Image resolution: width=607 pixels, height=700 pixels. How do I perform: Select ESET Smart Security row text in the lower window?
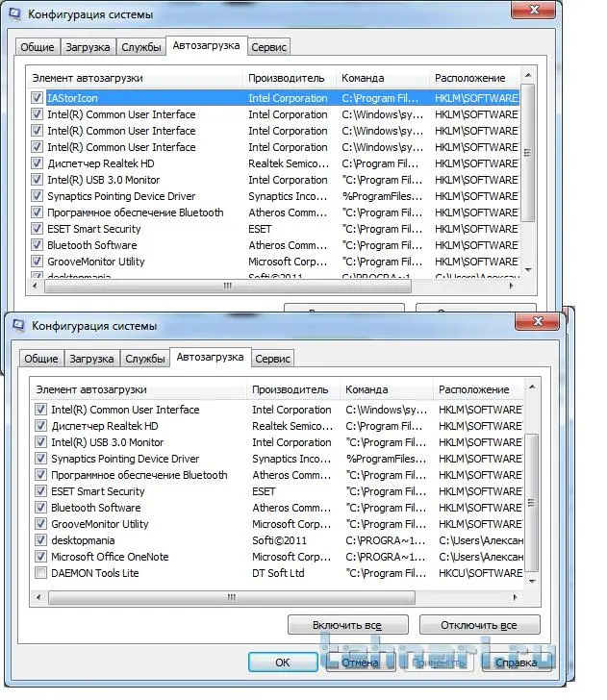(98, 491)
